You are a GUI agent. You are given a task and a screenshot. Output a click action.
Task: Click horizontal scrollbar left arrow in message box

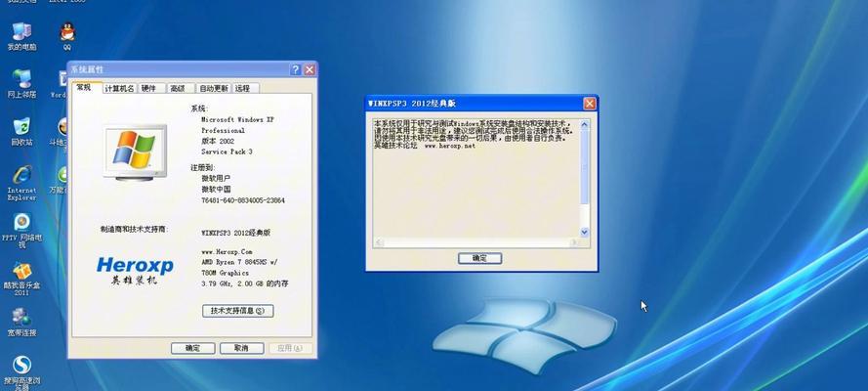pos(379,242)
